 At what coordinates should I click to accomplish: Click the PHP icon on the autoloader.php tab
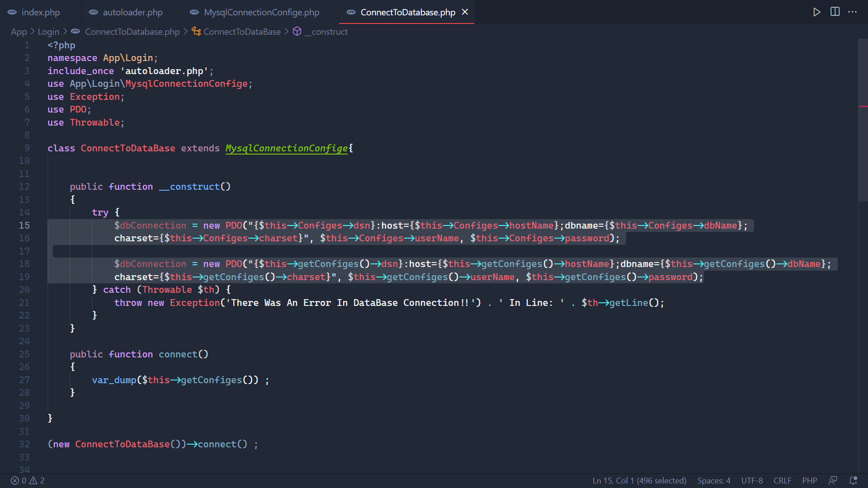(x=94, y=12)
